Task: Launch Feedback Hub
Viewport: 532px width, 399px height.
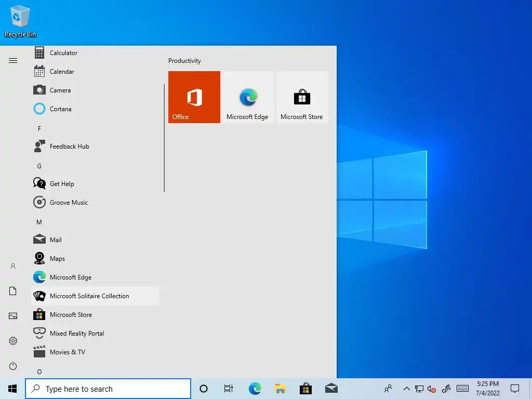Action: [x=96, y=146]
